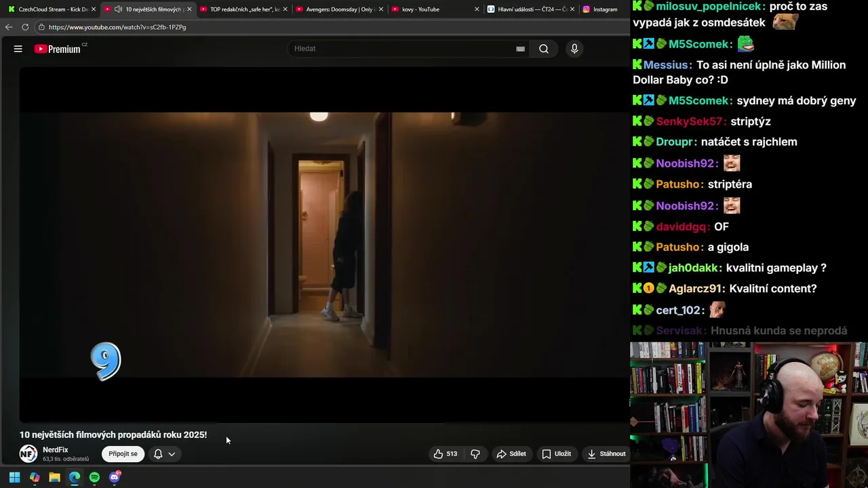
Task: Click the webcam feed thumbnail
Action: [x=749, y=415]
